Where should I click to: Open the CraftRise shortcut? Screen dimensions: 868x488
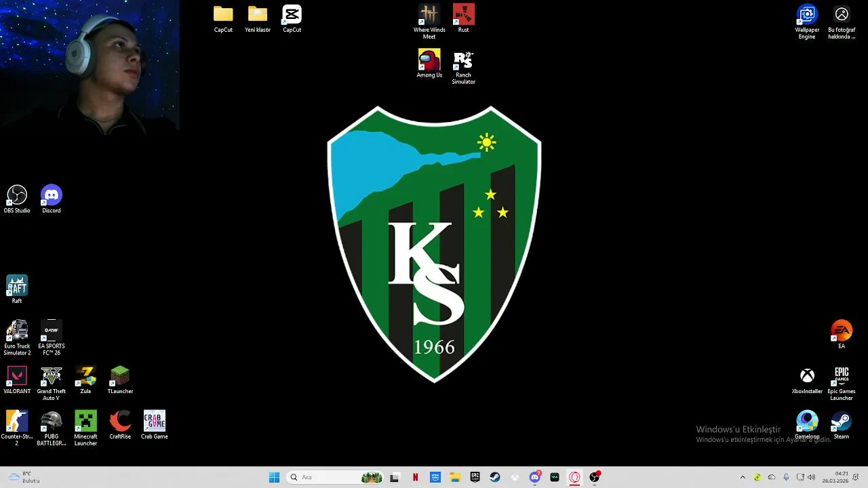[120, 425]
